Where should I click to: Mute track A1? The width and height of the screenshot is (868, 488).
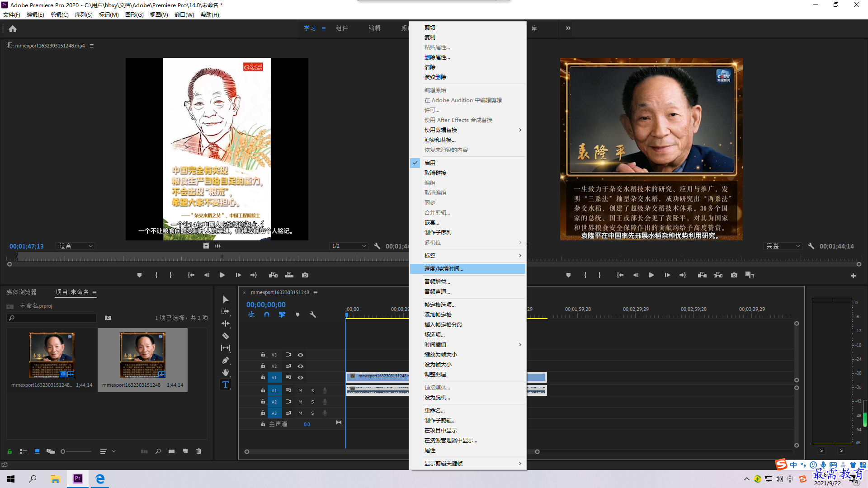(x=300, y=390)
